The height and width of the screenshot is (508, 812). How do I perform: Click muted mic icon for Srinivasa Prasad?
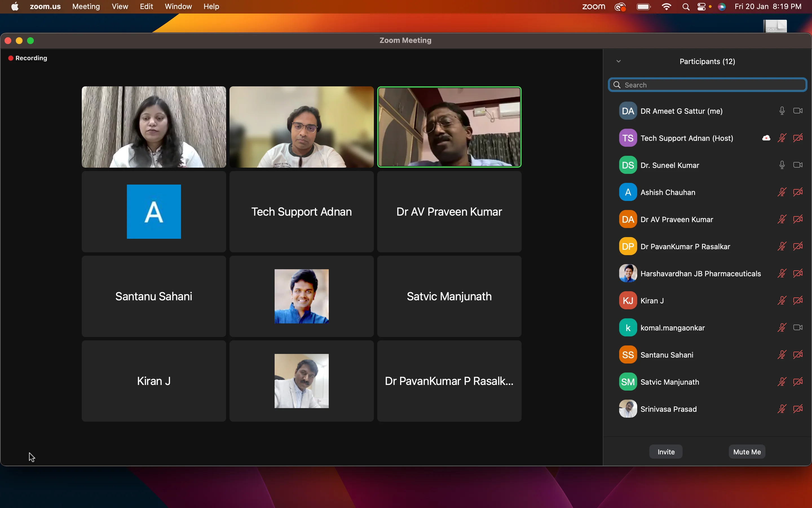[x=782, y=409]
